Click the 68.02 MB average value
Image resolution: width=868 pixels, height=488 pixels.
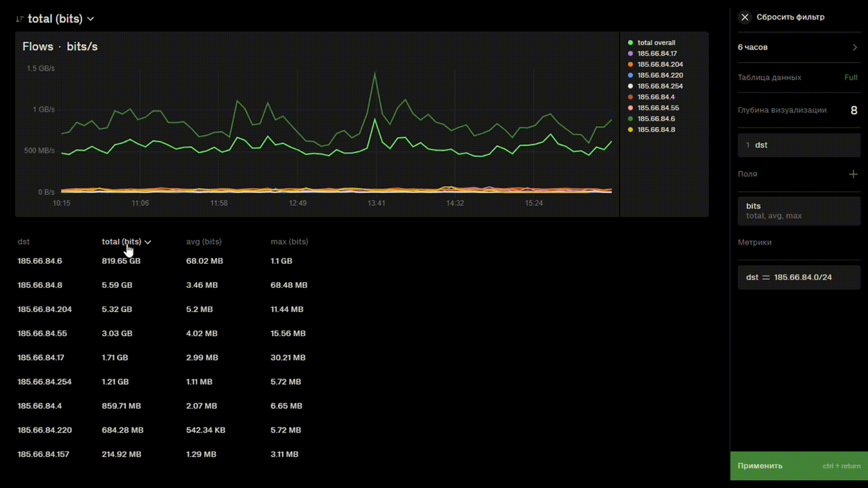point(204,261)
